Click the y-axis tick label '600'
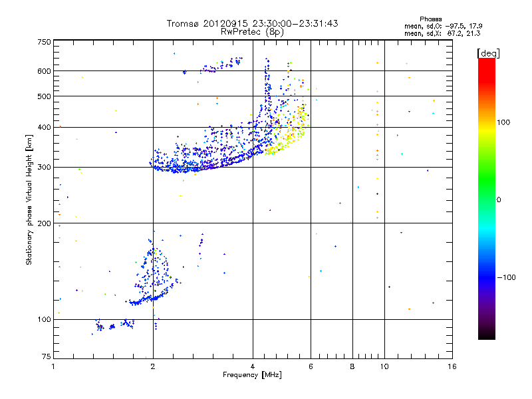Viewport: 532px width, 399px height. (44, 71)
